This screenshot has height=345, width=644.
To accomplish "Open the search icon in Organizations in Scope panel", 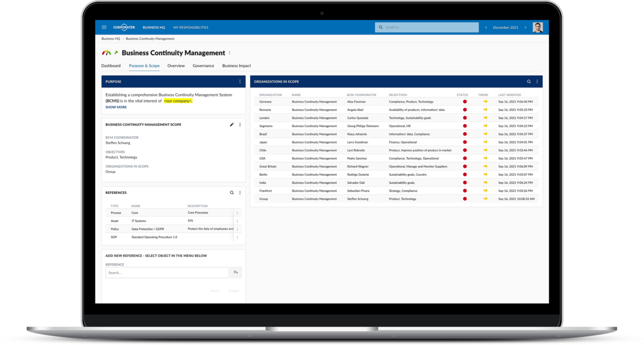I will click(528, 81).
